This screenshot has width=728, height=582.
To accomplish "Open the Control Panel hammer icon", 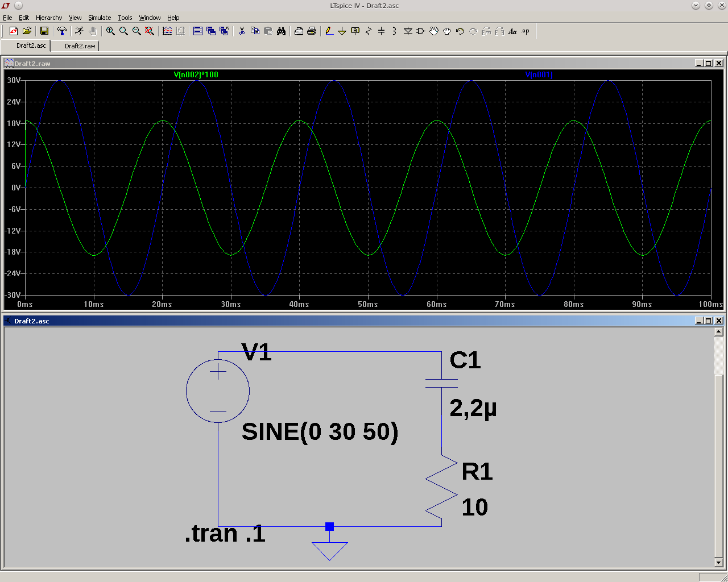I will (62, 31).
